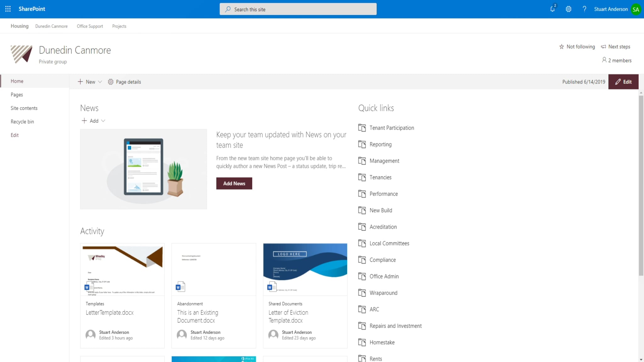Open the Reporting quick link

[x=380, y=144]
